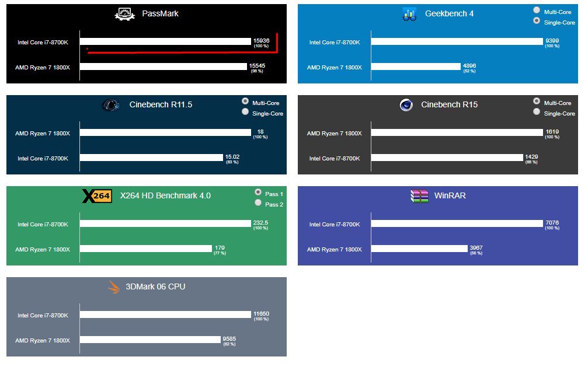Click Intel Core i7-8700K label in Cinebench R15
The height and width of the screenshot is (374, 588).
335,159
